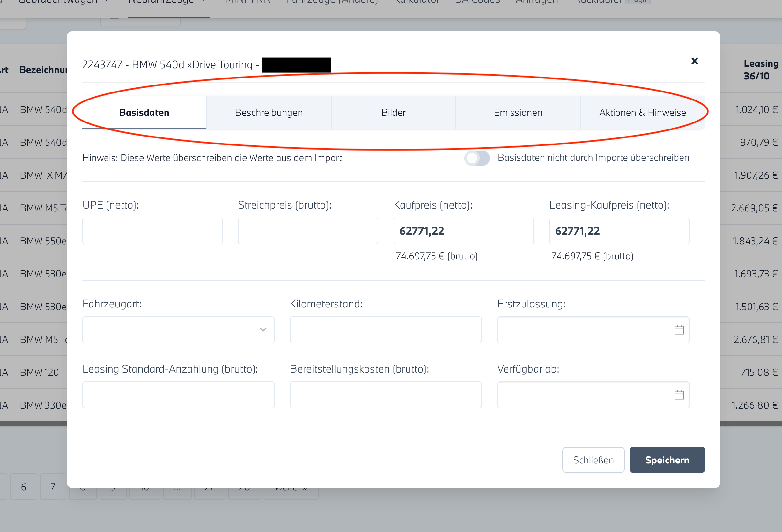Edit the Kaufpreis (netto) value field
Screen dimensions: 782x532
point(463,231)
